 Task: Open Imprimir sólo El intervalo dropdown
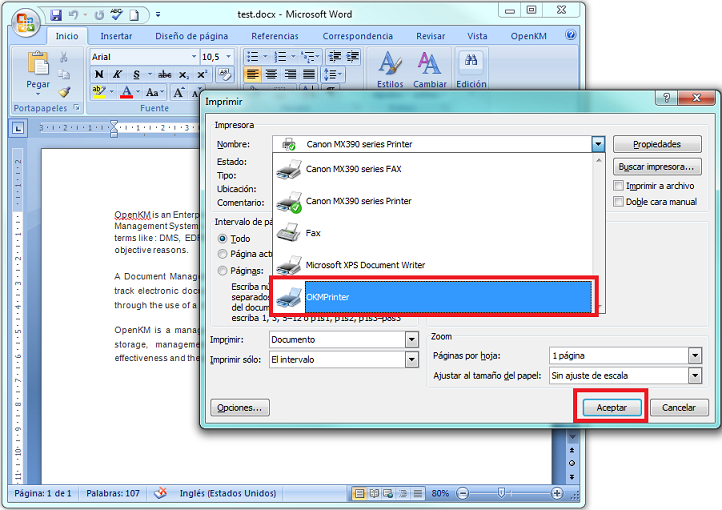coord(412,360)
